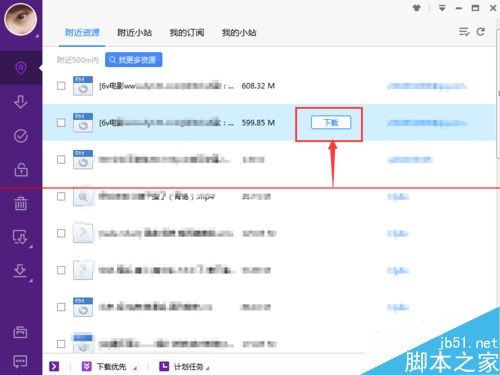Open the user avatar profile

click(x=20, y=19)
